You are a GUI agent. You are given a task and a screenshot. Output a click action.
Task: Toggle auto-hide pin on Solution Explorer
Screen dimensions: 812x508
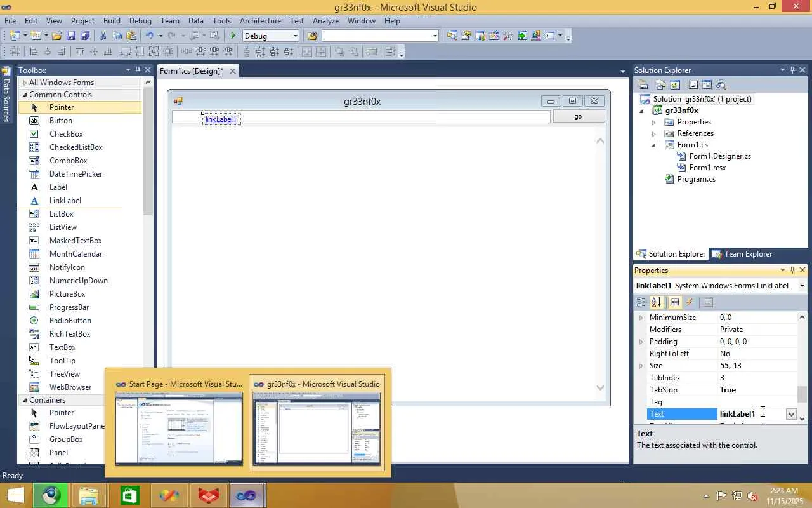tap(792, 70)
